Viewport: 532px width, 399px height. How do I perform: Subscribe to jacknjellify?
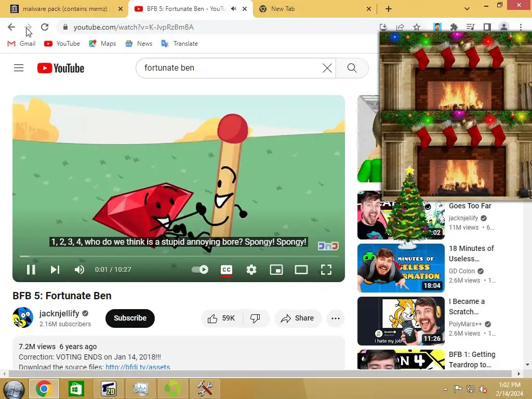[130, 318]
